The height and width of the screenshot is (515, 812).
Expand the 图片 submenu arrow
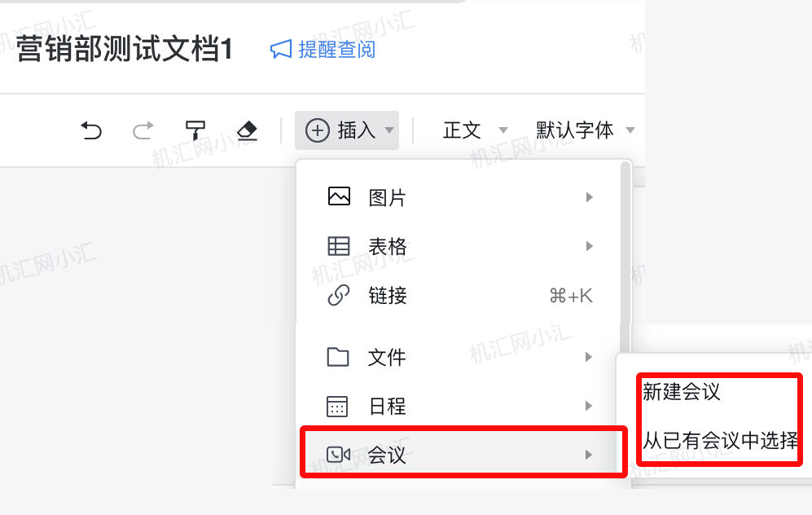point(589,197)
